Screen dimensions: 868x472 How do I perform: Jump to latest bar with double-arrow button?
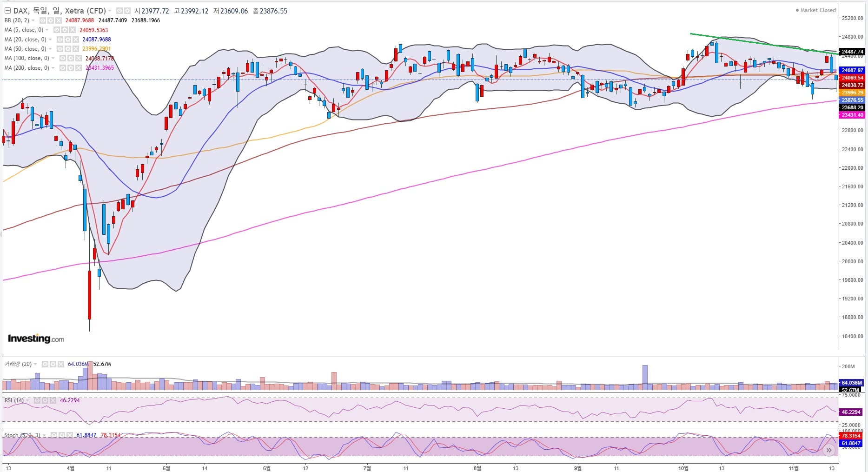(829, 450)
